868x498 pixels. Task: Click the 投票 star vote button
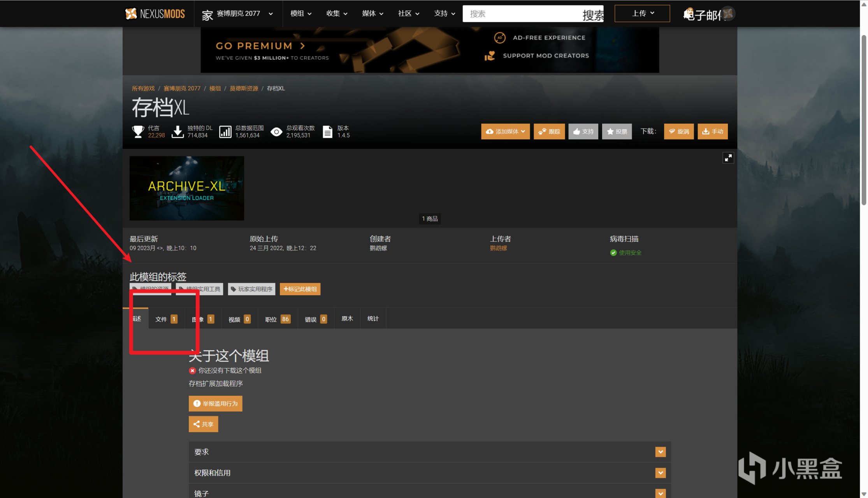click(x=617, y=132)
